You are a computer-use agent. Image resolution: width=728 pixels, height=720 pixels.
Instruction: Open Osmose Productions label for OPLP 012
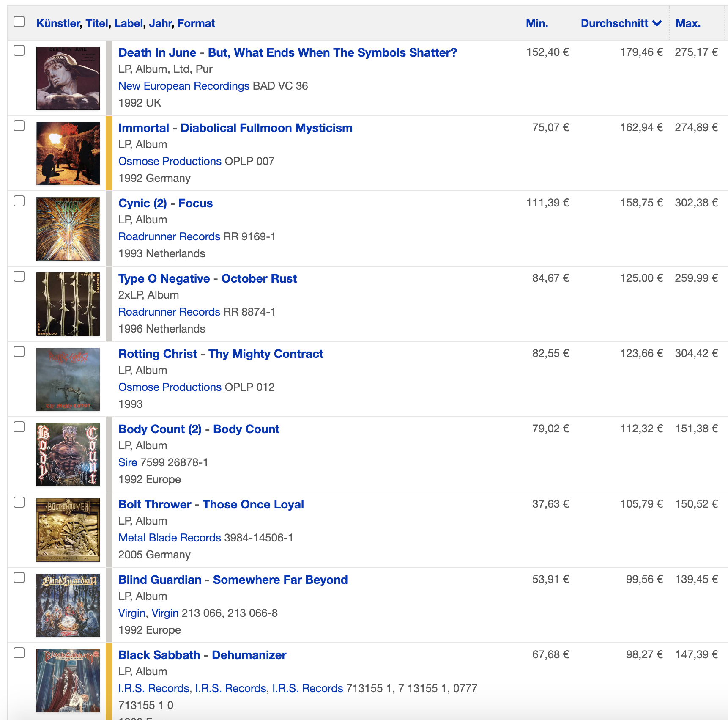click(170, 387)
